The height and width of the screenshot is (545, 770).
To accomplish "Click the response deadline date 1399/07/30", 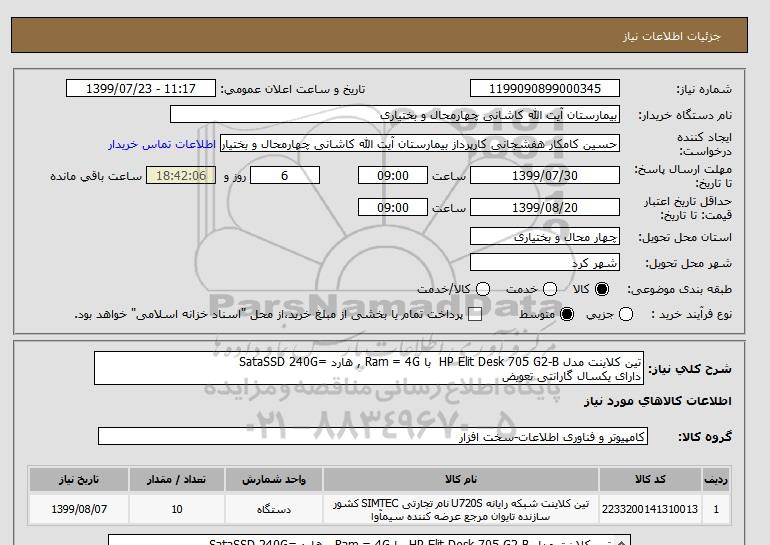I will (545, 175).
